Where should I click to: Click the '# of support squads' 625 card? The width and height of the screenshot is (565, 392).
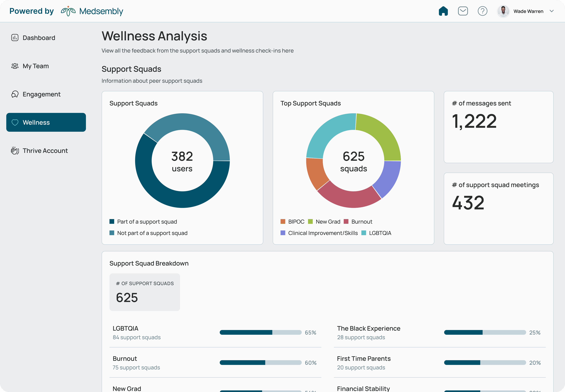[x=145, y=292]
